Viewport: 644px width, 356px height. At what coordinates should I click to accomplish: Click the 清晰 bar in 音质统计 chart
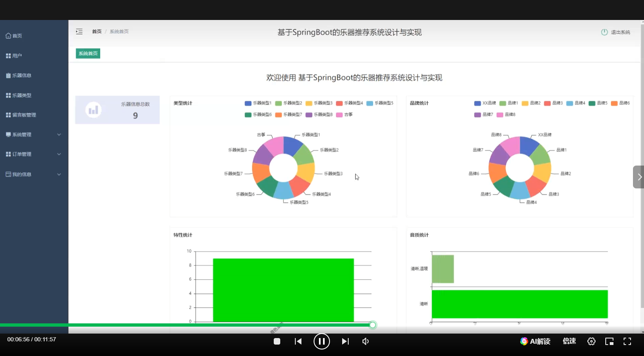[x=519, y=304]
